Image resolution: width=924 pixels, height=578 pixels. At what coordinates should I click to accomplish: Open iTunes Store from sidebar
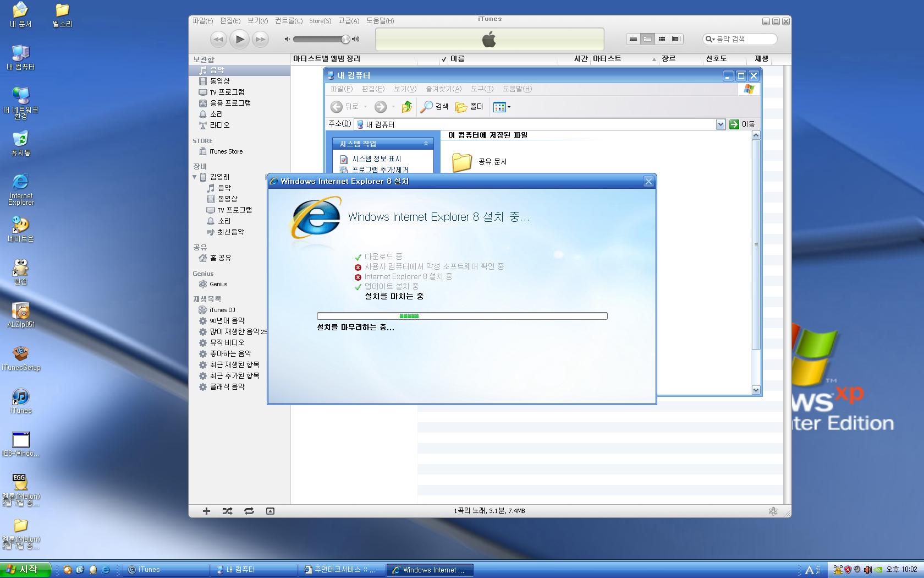240,151
